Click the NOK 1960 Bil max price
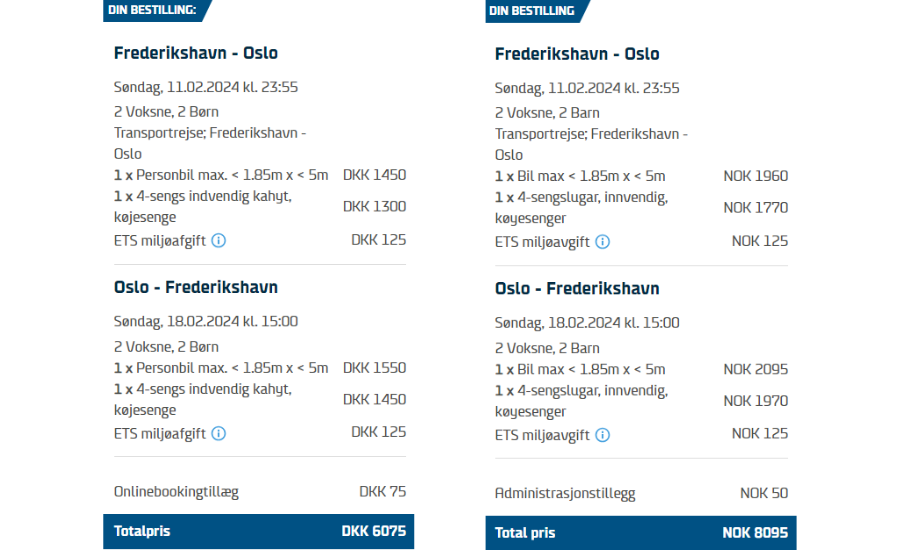 755,176
